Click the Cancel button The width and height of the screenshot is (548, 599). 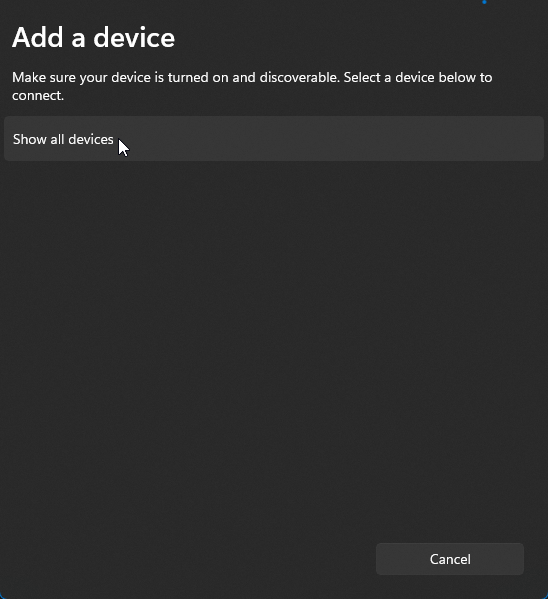click(x=450, y=559)
